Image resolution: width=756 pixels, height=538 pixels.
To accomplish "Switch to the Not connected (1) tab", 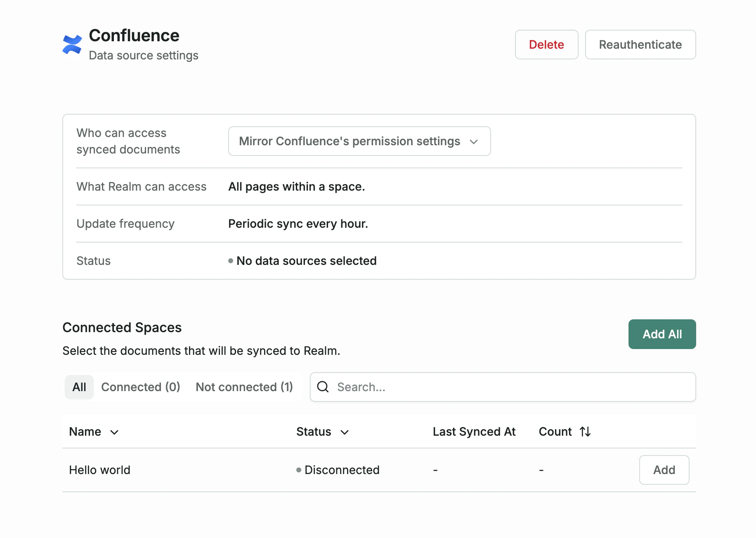I will click(244, 387).
